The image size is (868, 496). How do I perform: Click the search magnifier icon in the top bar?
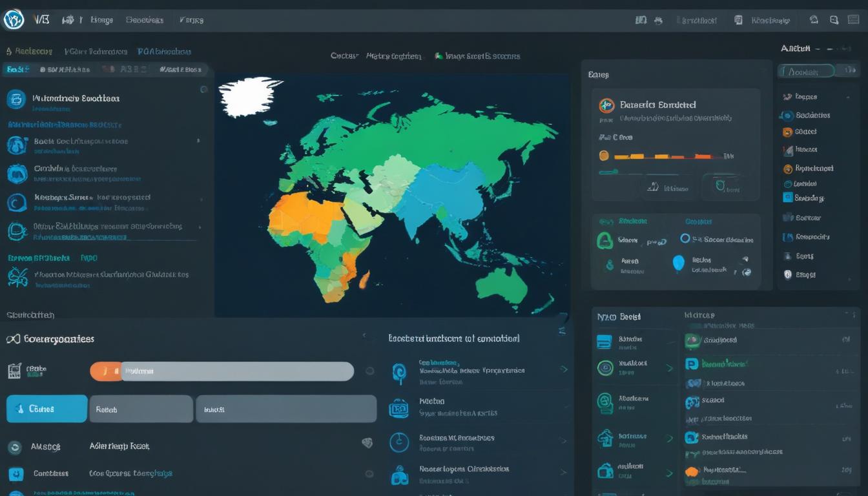(x=834, y=20)
